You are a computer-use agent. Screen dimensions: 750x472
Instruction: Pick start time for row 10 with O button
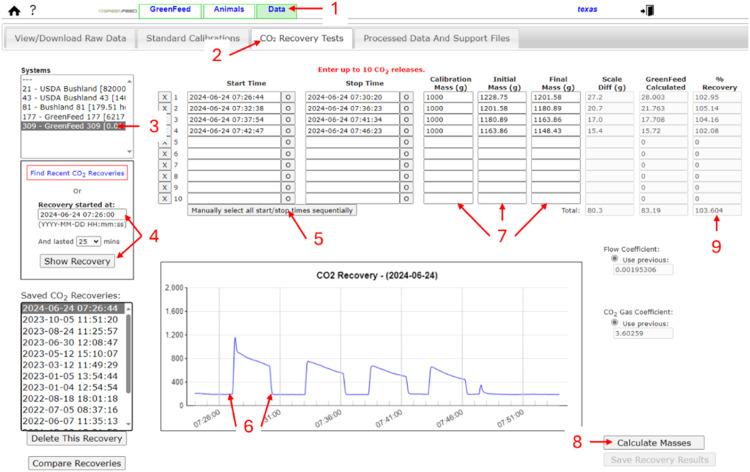[x=288, y=198]
